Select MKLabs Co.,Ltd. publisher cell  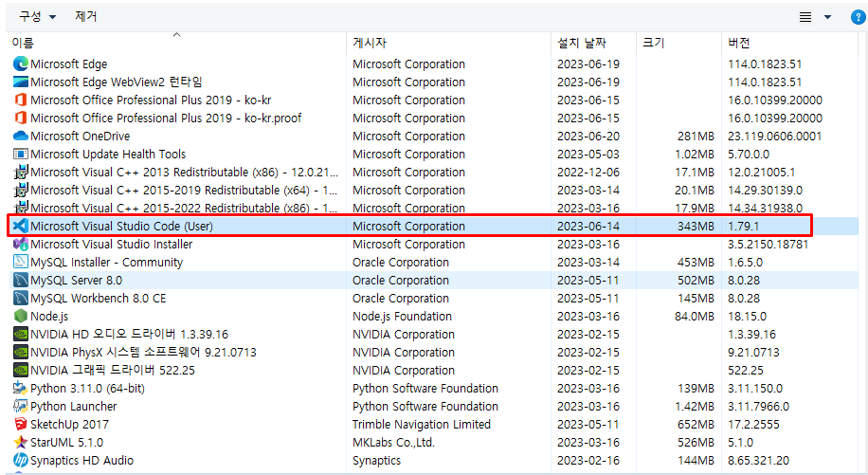point(393,443)
